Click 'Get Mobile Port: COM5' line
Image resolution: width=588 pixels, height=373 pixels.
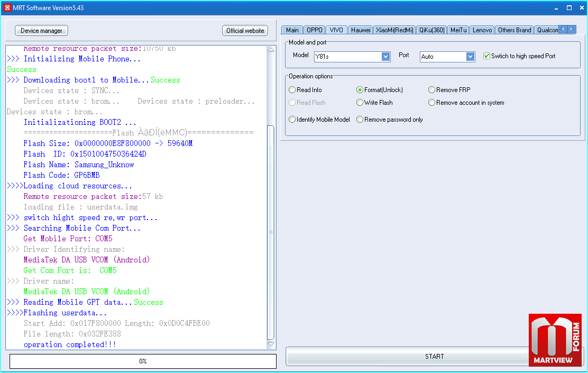coord(68,239)
